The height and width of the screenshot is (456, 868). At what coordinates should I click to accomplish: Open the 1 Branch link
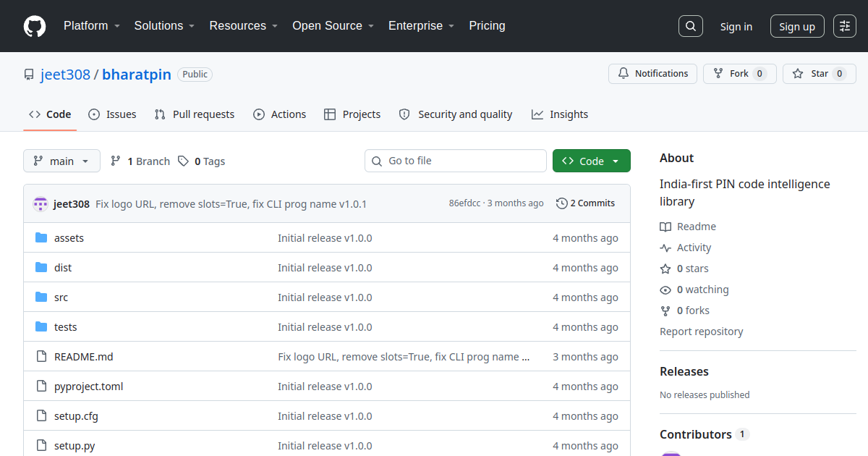click(x=140, y=161)
